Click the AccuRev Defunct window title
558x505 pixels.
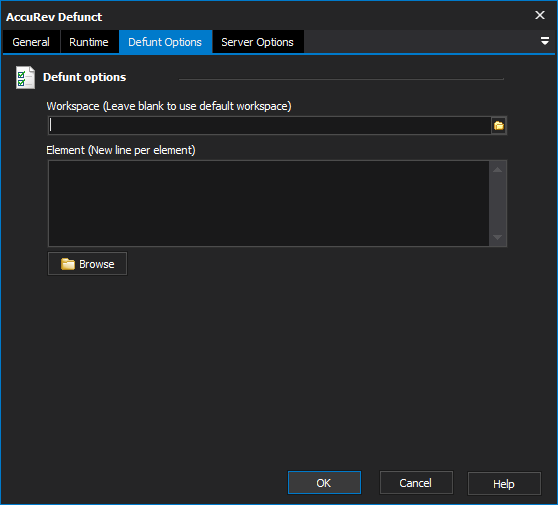click(54, 17)
